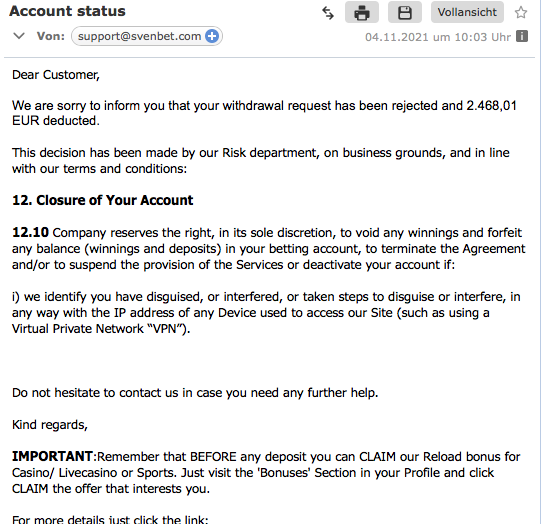
Task: Mark the email with the star icon
Action: 521,12
